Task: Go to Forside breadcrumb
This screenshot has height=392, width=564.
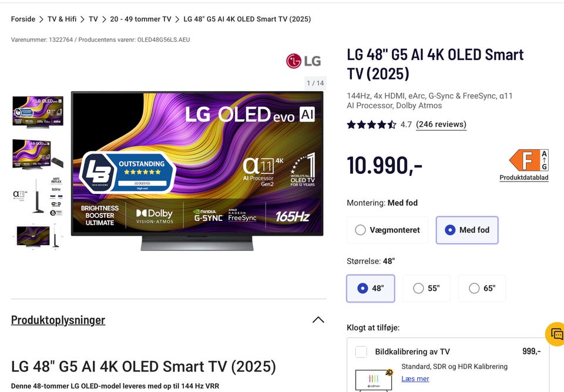Action: point(23,19)
